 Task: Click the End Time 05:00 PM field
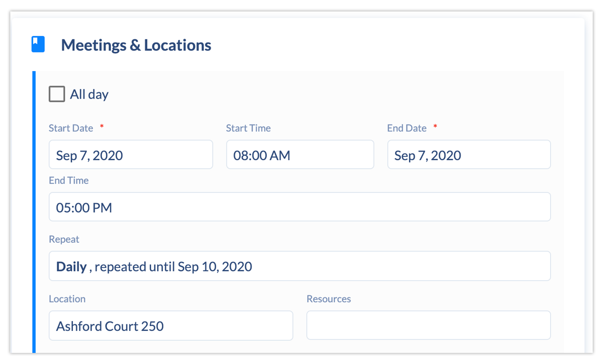click(x=299, y=207)
